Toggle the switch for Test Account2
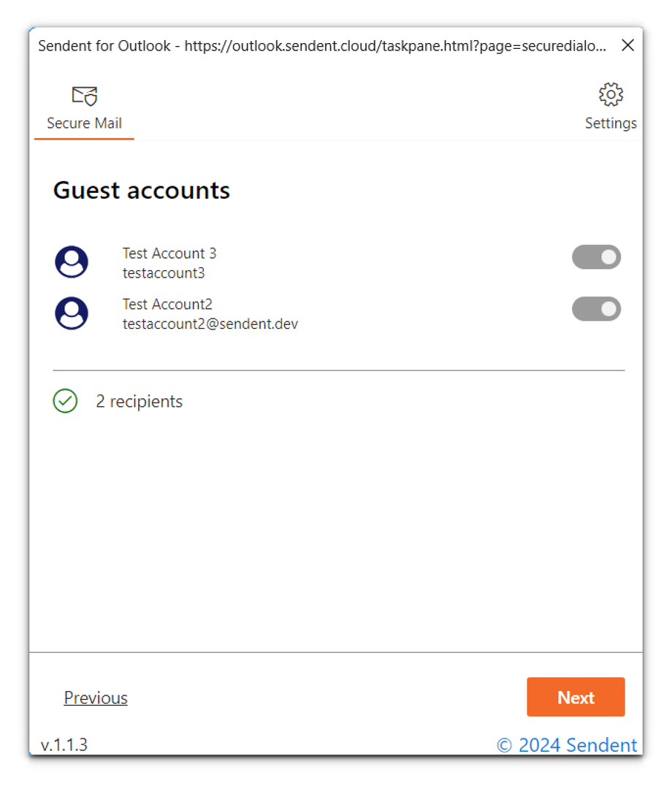 (596, 309)
